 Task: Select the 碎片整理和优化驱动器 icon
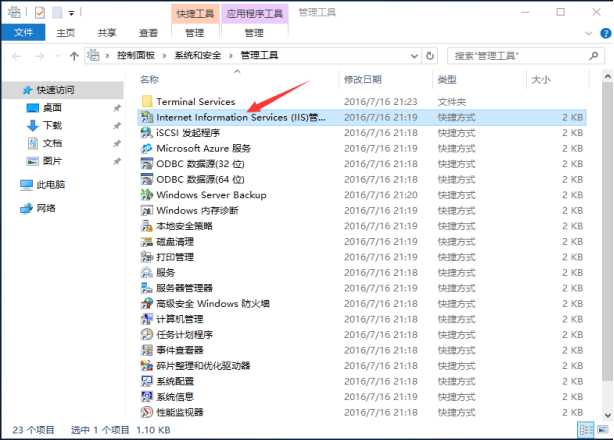tap(147, 366)
